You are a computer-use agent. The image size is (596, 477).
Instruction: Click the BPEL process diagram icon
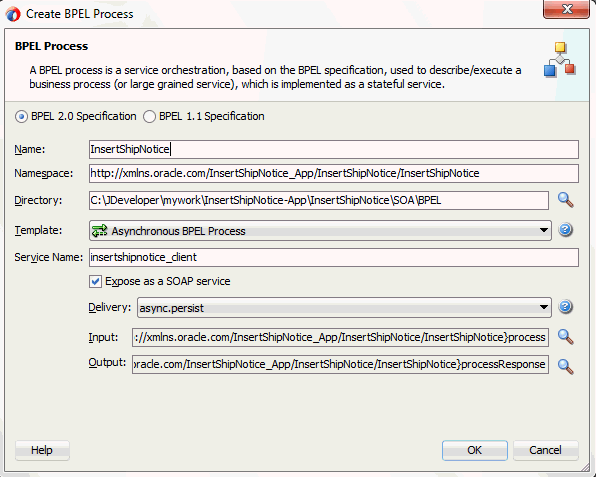[x=560, y=60]
